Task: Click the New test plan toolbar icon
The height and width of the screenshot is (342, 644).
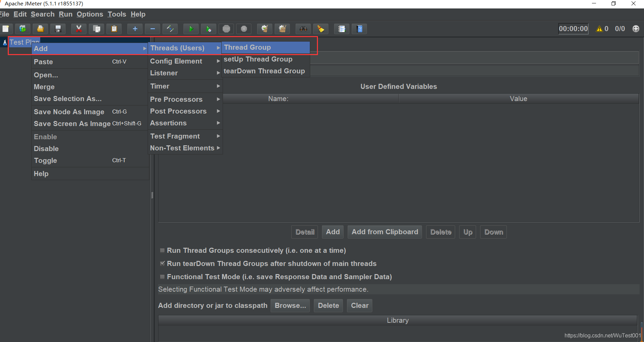Action: pyautogui.click(x=6, y=29)
